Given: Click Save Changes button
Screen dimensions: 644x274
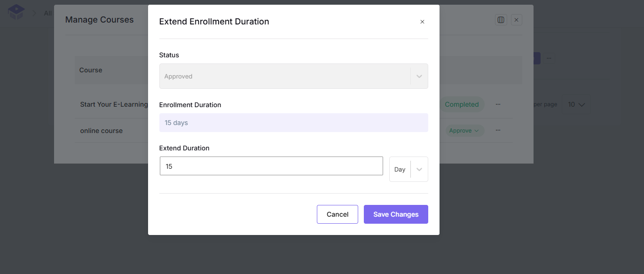Looking at the screenshot, I should coord(396,214).
